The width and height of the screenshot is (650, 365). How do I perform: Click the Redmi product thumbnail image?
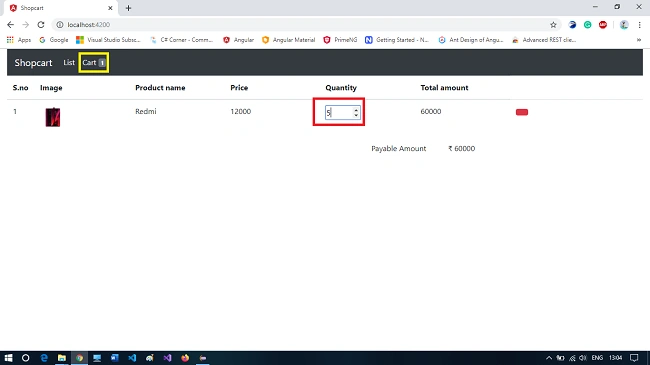[x=53, y=117]
